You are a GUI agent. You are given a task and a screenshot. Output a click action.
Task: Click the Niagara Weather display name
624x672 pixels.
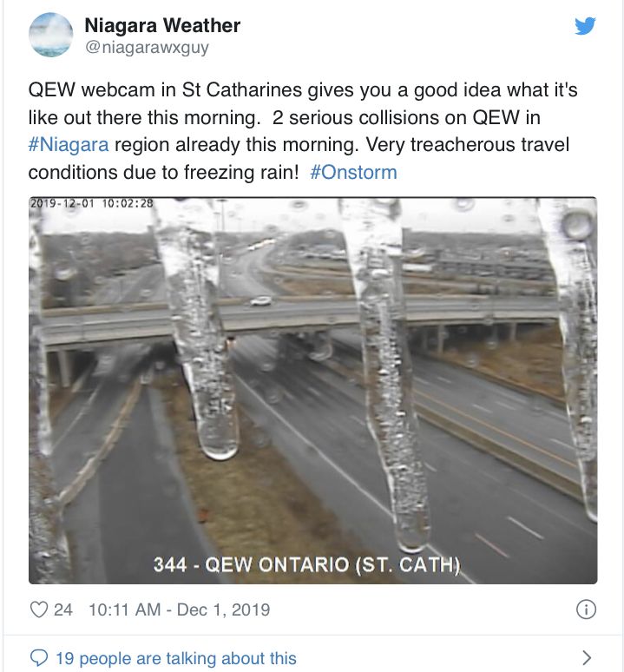[x=162, y=26]
